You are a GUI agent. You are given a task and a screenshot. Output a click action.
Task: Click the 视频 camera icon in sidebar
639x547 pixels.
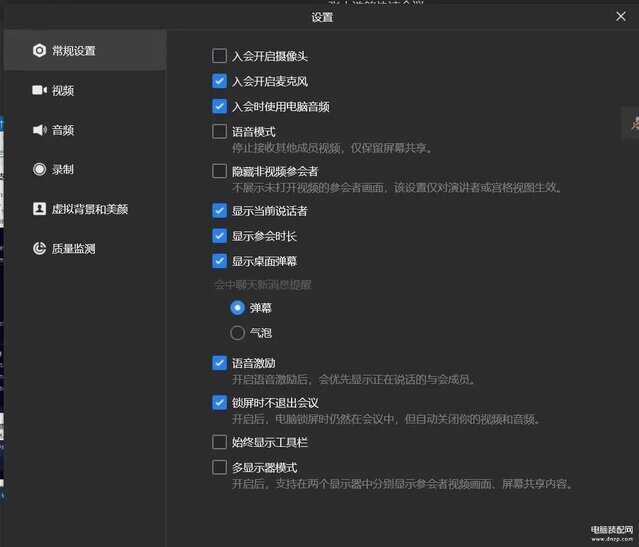(40, 90)
